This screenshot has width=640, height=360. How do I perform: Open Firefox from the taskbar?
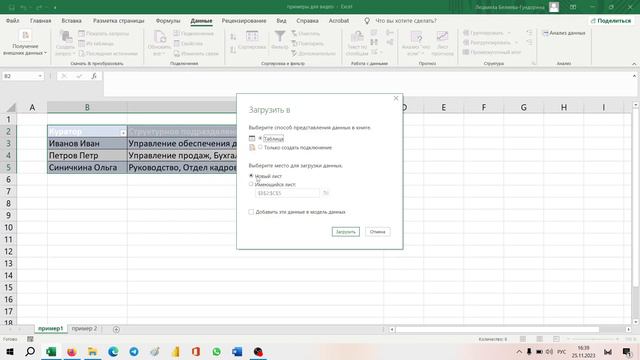pos(72,351)
